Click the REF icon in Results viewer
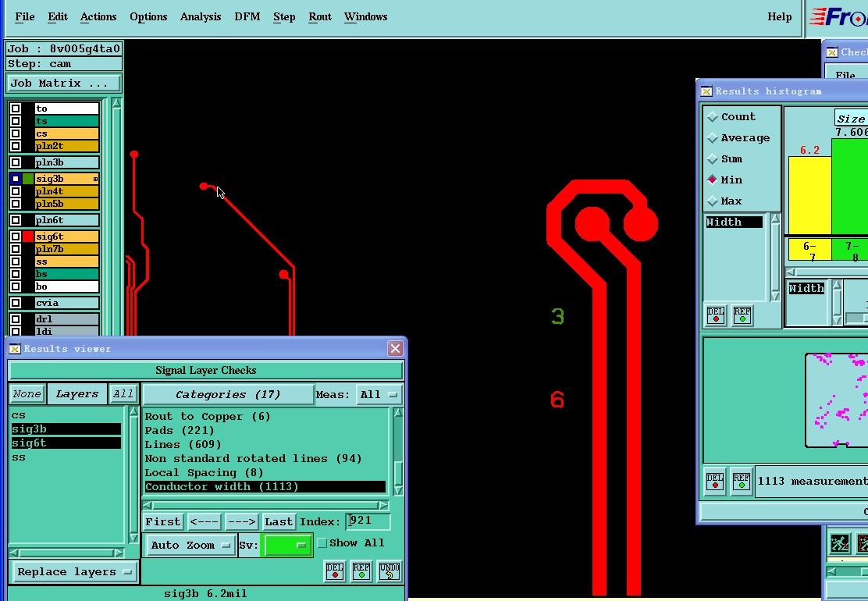 pos(361,571)
